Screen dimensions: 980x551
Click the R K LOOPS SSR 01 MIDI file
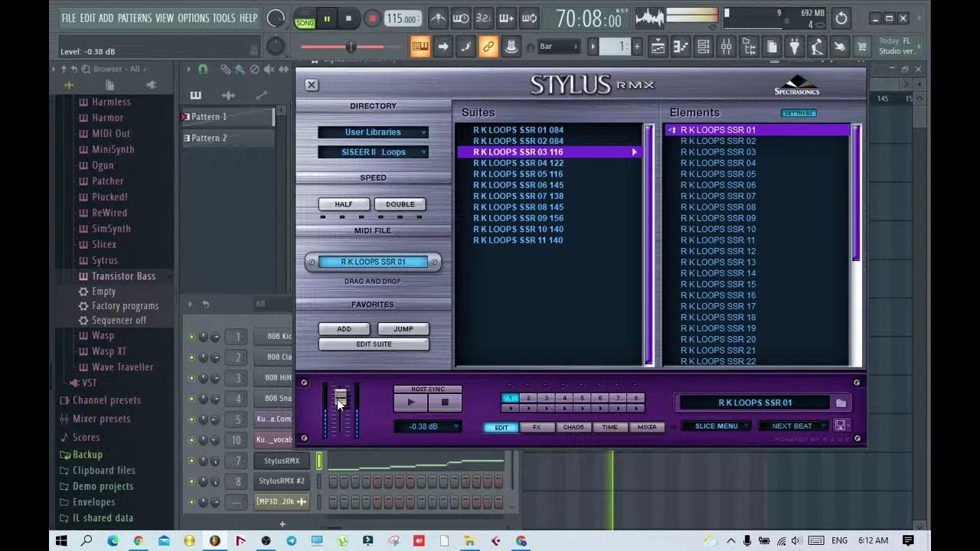[373, 262]
